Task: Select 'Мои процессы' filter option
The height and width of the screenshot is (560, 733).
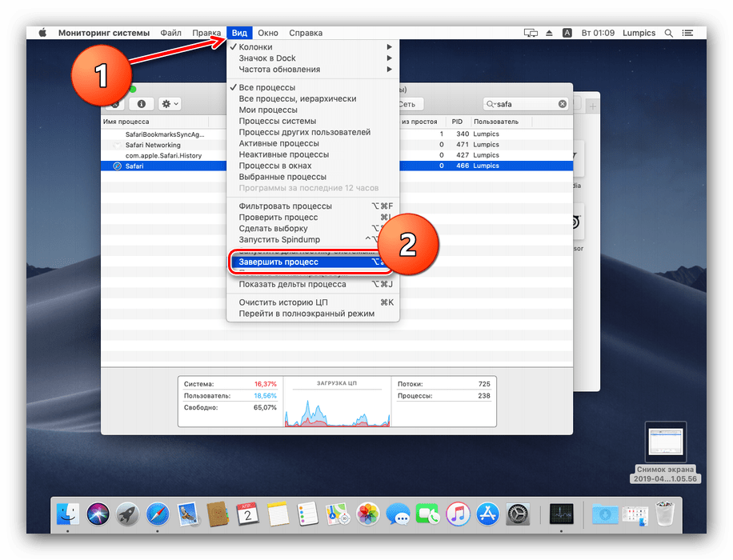Action: click(x=268, y=110)
